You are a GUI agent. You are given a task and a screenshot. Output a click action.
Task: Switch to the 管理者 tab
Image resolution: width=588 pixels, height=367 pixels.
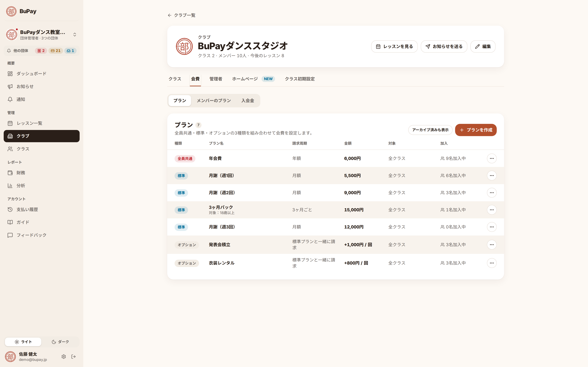pyautogui.click(x=216, y=79)
